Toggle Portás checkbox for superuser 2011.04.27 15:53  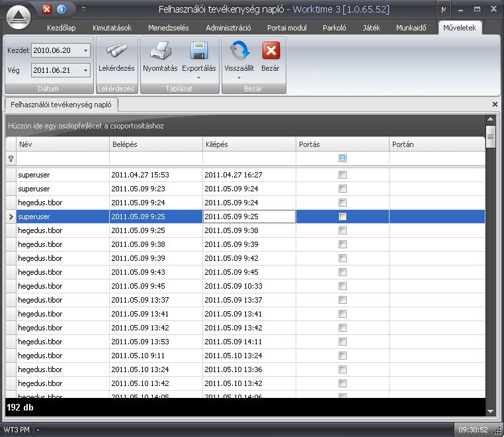pos(343,175)
